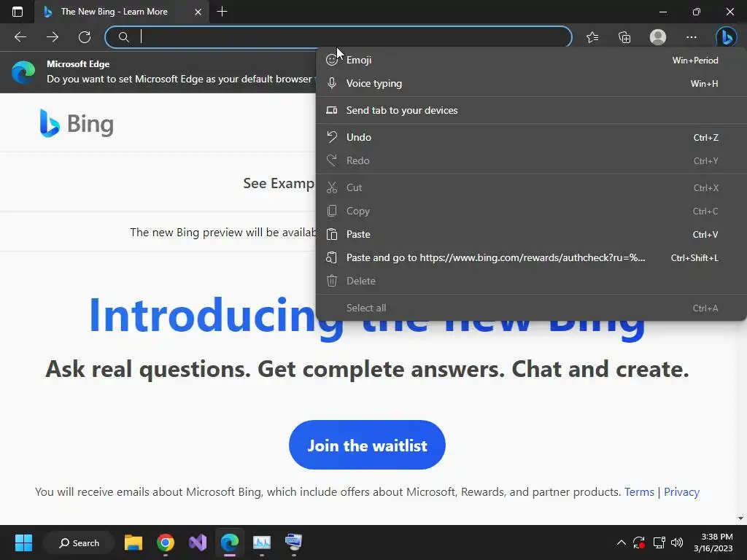Open the Bing sidebar chat icon
Screen dimensions: 747x560
[726, 36]
